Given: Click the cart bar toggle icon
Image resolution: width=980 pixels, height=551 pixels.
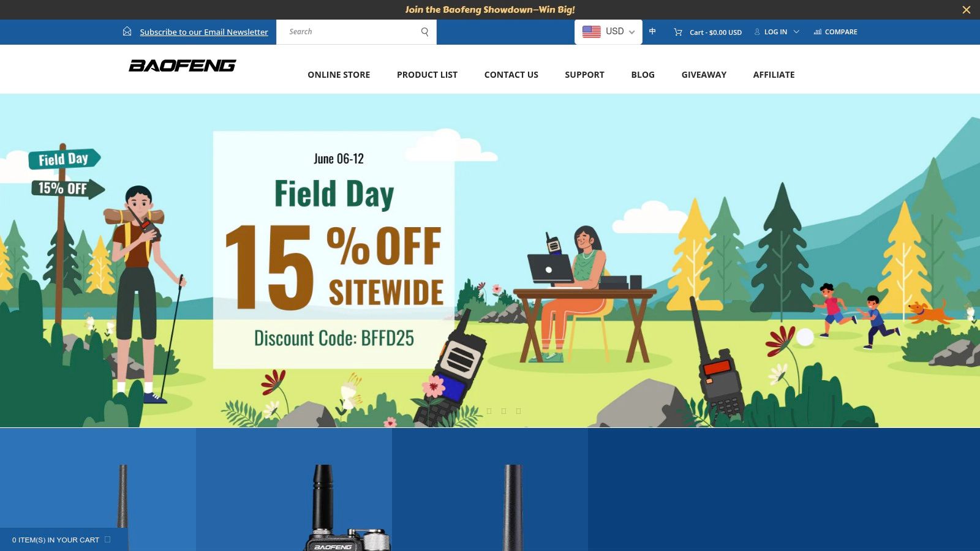Looking at the screenshot, I should click(x=108, y=539).
